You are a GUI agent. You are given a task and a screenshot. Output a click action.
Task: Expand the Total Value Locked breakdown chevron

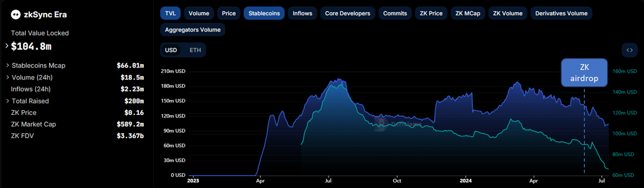click(7, 46)
